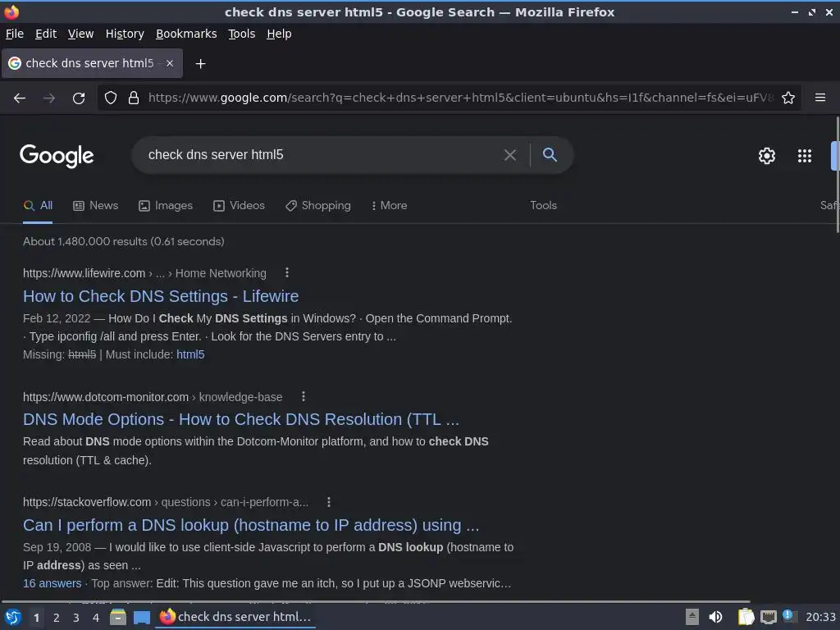This screenshot has width=840, height=630.
Task: Open the volume control tray icon
Action: [715, 617]
